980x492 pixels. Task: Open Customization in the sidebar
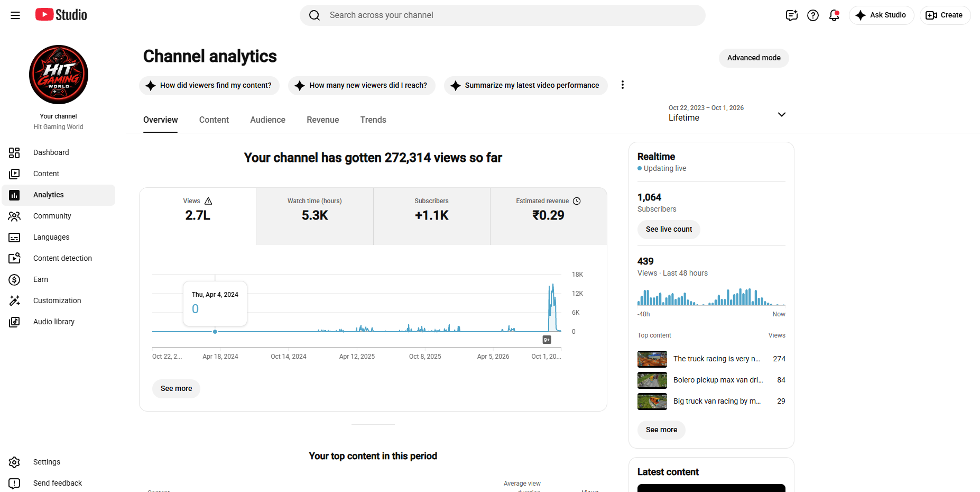pos(59,301)
